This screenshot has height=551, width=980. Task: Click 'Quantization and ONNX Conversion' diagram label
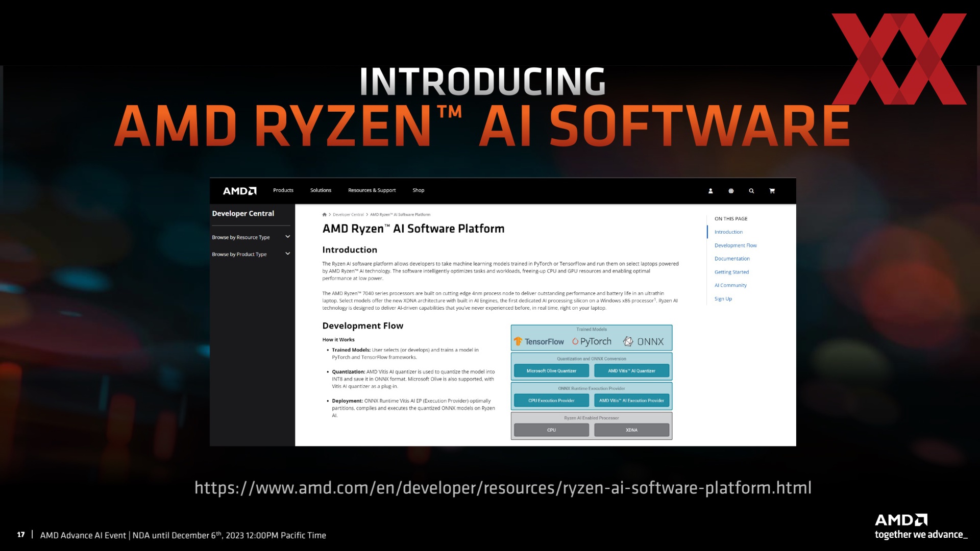pyautogui.click(x=591, y=359)
